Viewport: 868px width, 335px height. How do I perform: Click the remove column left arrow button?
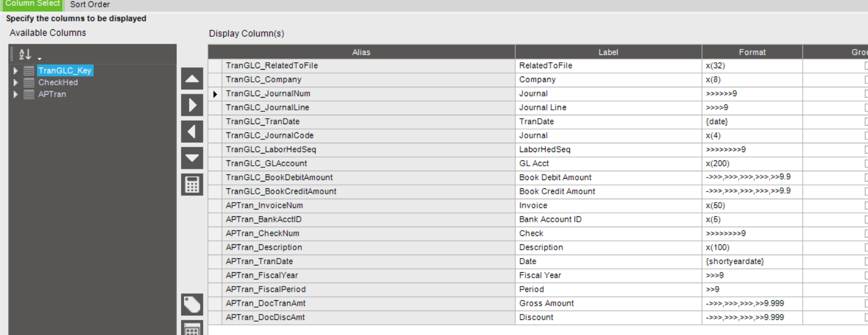click(192, 131)
